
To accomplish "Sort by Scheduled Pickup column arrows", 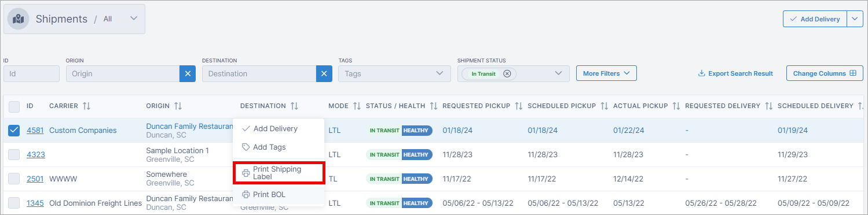I will click(605, 106).
